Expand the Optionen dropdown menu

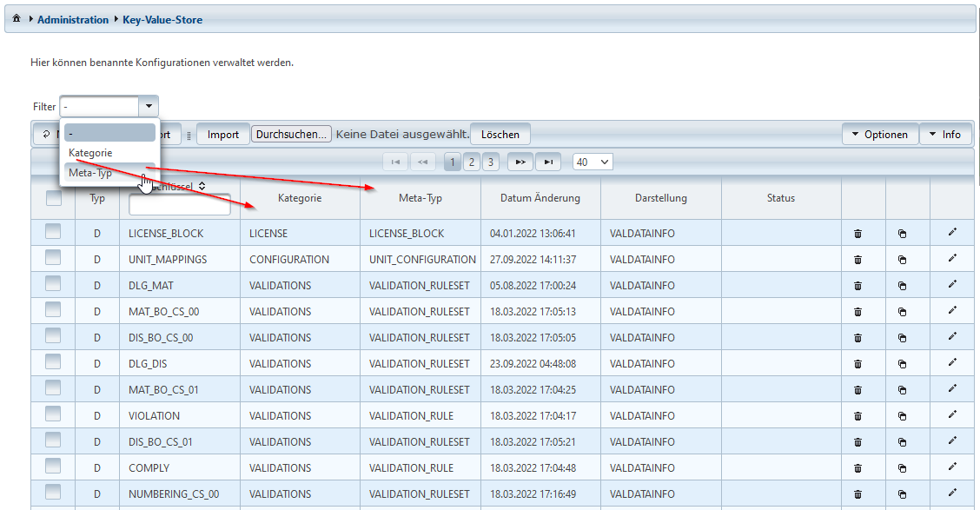coord(879,135)
